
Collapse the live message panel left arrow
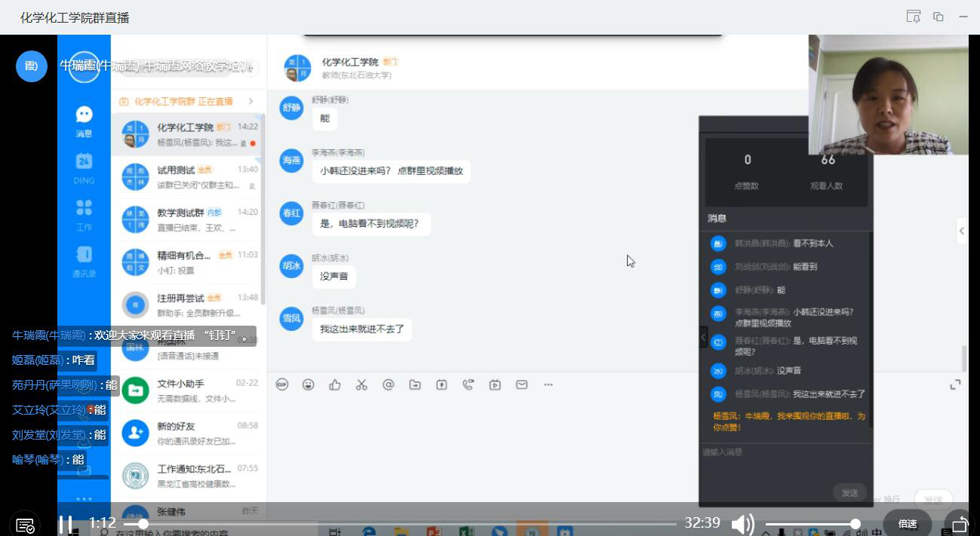[703, 337]
